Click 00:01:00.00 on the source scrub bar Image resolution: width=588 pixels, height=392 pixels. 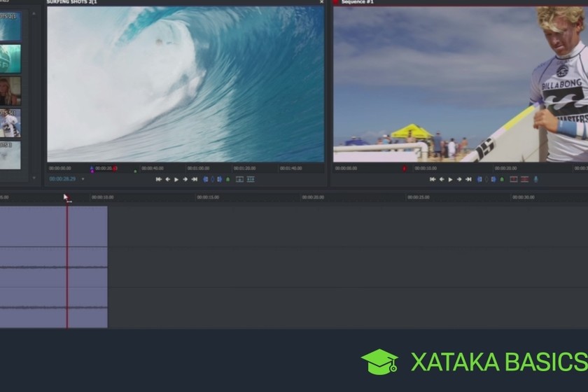pos(198,169)
